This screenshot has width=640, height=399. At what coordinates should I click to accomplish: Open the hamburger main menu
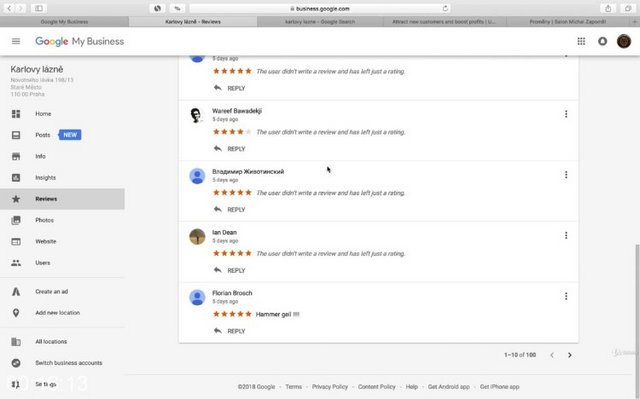pos(16,41)
